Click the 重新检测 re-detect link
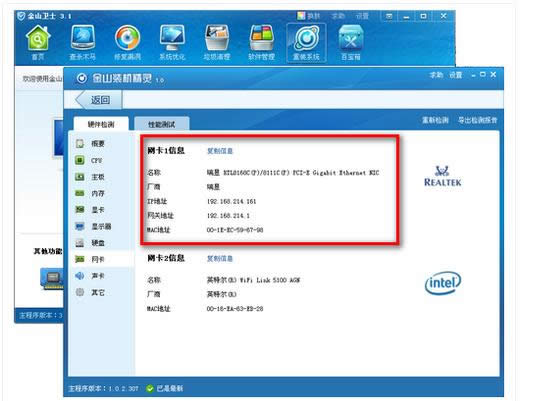This screenshot has width=548, height=401. (435, 120)
